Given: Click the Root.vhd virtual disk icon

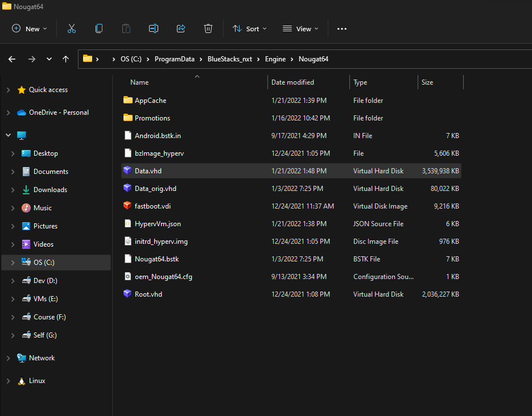Looking at the screenshot, I should click(127, 293).
